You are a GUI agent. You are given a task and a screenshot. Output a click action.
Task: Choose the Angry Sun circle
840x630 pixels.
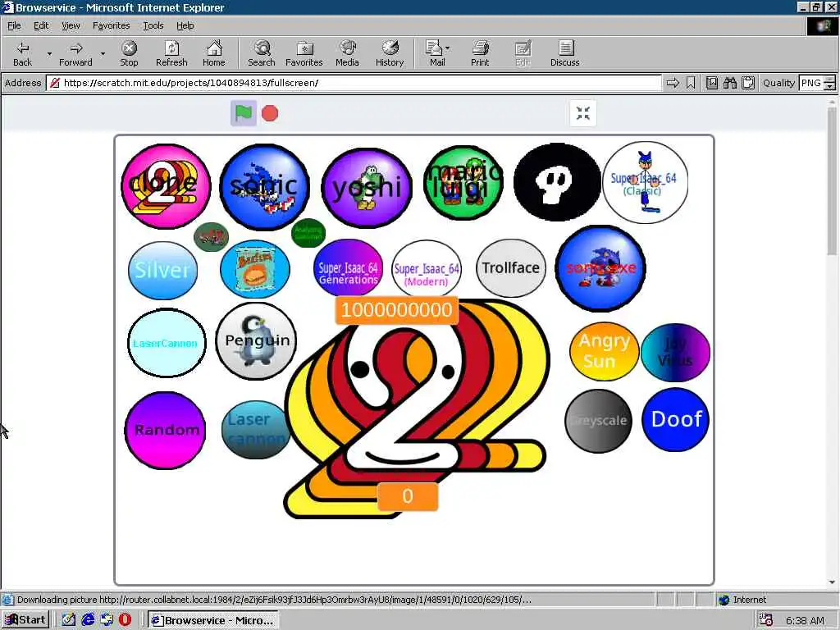pyautogui.click(x=605, y=351)
